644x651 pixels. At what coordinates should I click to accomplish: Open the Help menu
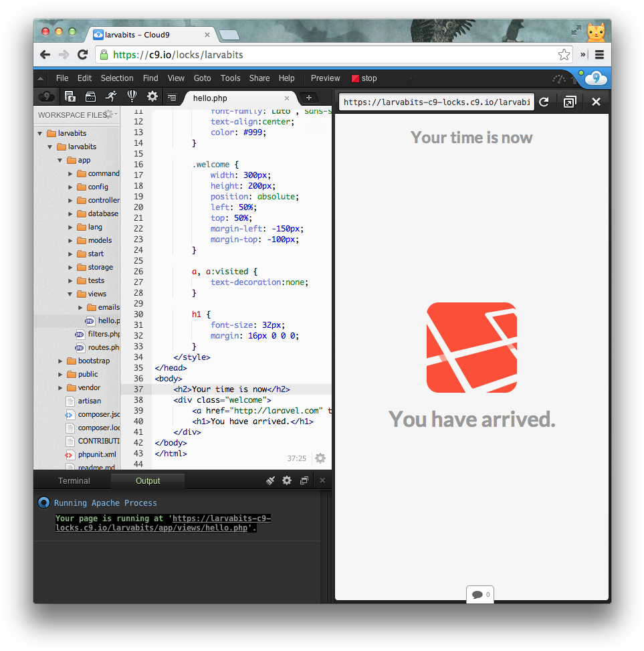(286, 78)
